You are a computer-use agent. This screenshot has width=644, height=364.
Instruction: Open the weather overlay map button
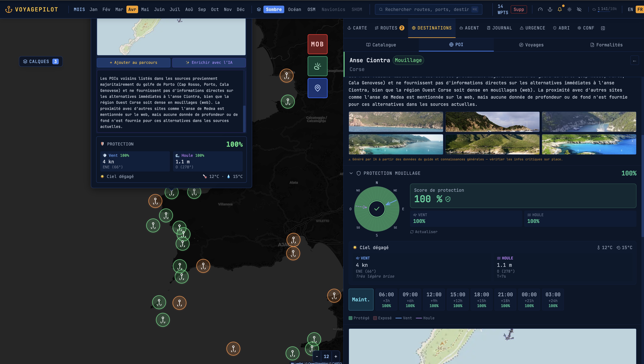(x=317, y=66)
